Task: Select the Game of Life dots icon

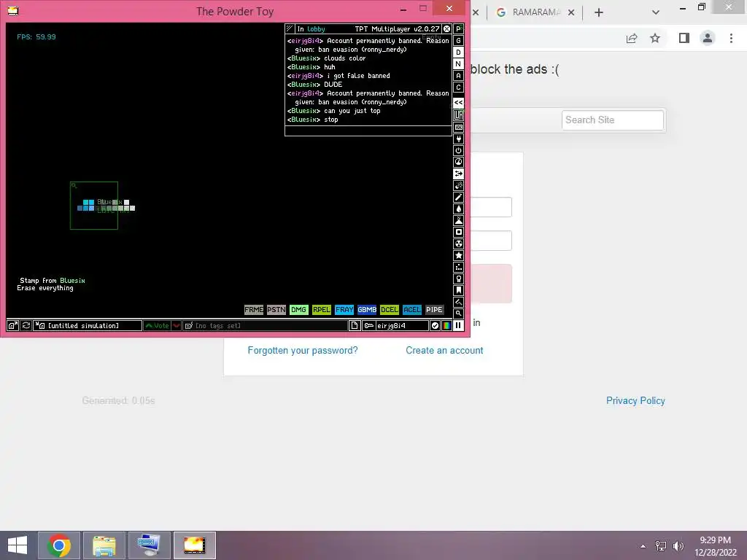Action: point(458,267)
